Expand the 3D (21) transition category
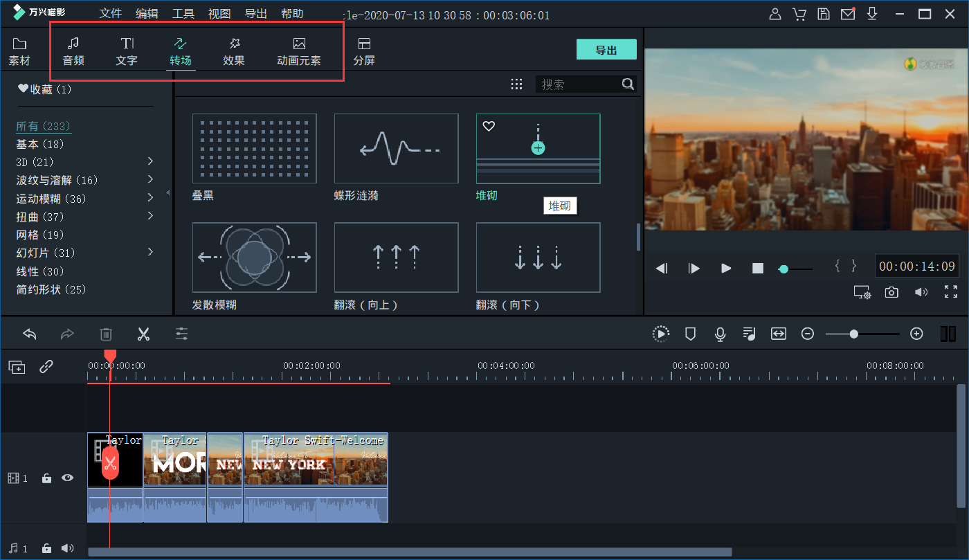This screenshot has height=560, width=969. 150,161
